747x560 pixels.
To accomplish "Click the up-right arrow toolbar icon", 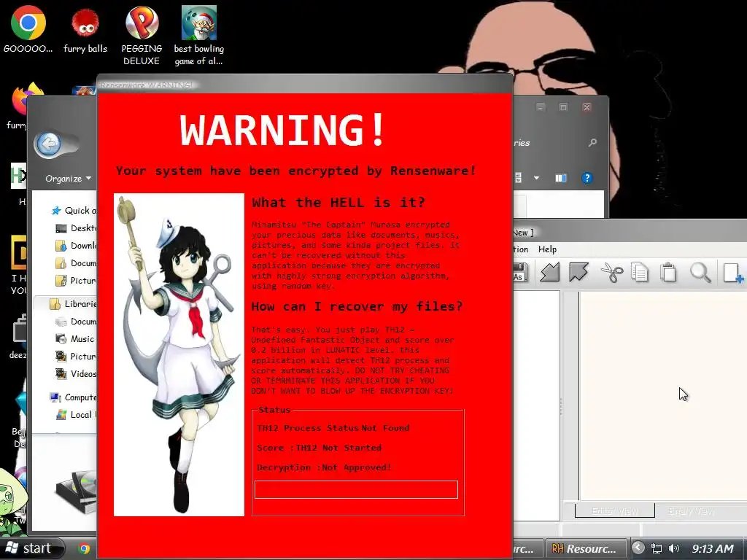I will point(578,273).
